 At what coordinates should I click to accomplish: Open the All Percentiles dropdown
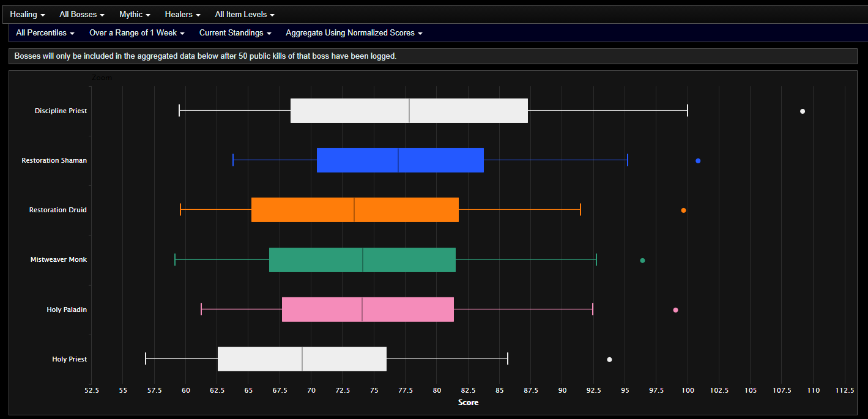click(x=44, y=33)
